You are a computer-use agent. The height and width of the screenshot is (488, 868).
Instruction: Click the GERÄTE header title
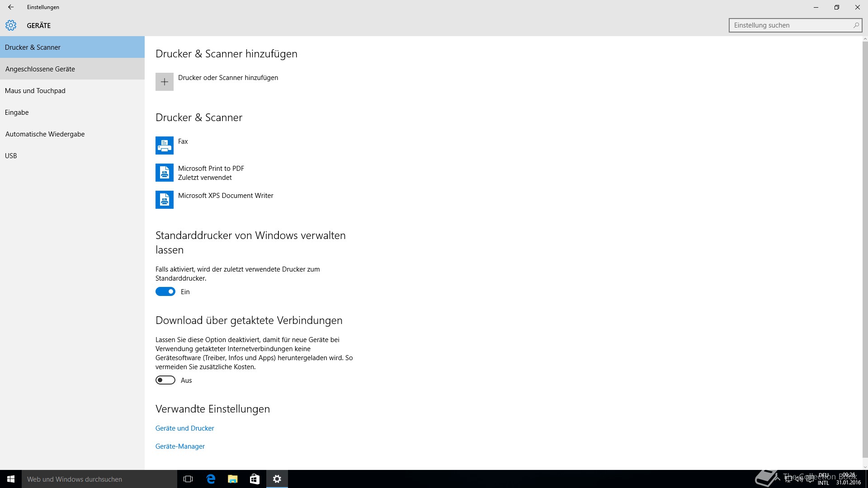pos(38,25)
